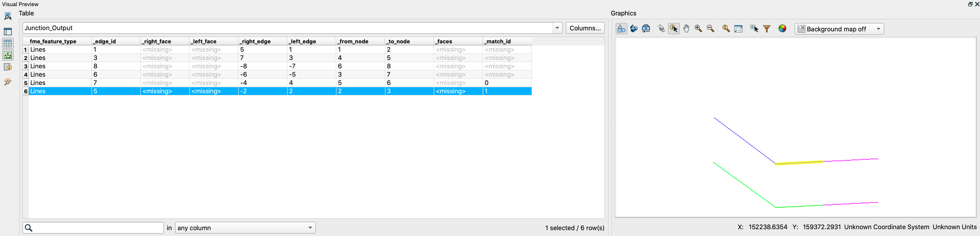
Task: Switch to 2D view mode
Action: click(621, 29)
